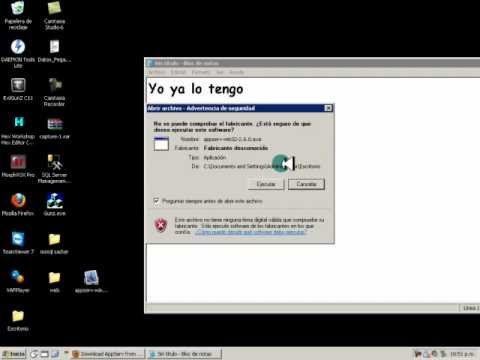Click the 'Yo ya lo tengo' text in Notepad

coord(196,89)
